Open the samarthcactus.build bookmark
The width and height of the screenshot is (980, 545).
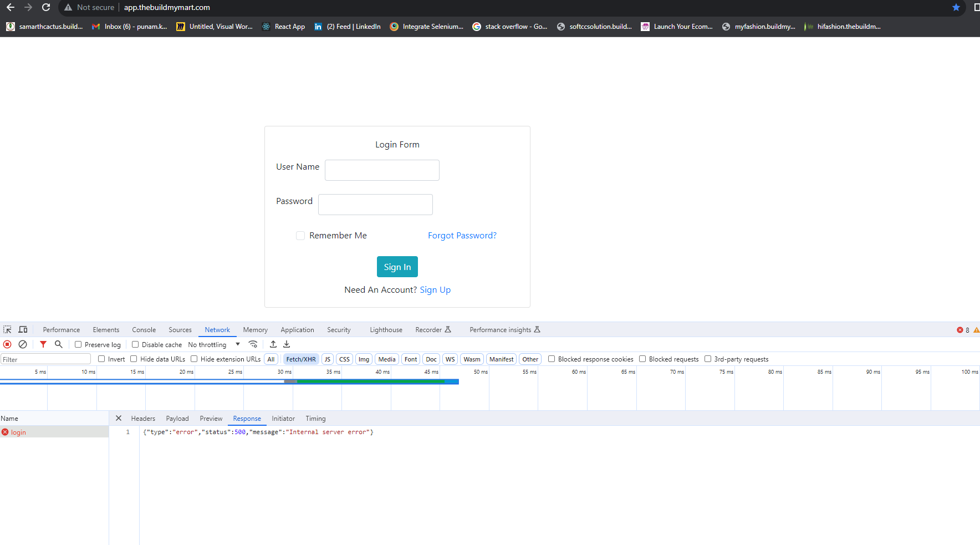click(44, 27)
